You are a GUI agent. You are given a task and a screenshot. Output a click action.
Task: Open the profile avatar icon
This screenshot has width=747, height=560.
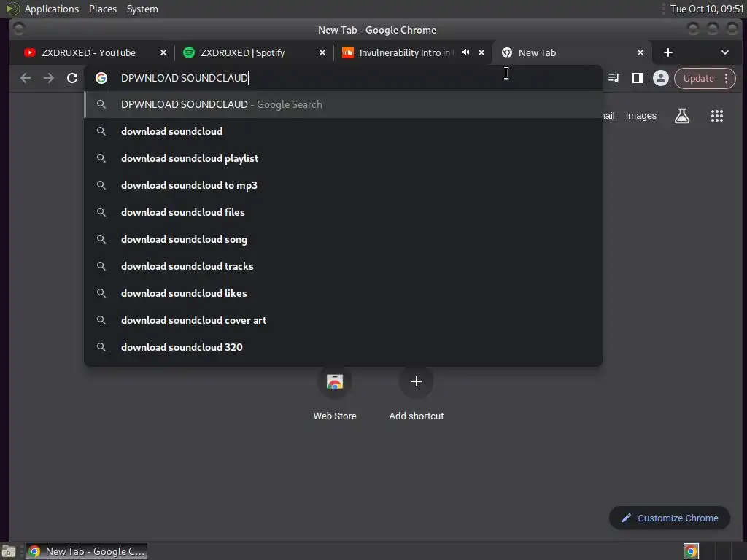[x=661, y=78]
